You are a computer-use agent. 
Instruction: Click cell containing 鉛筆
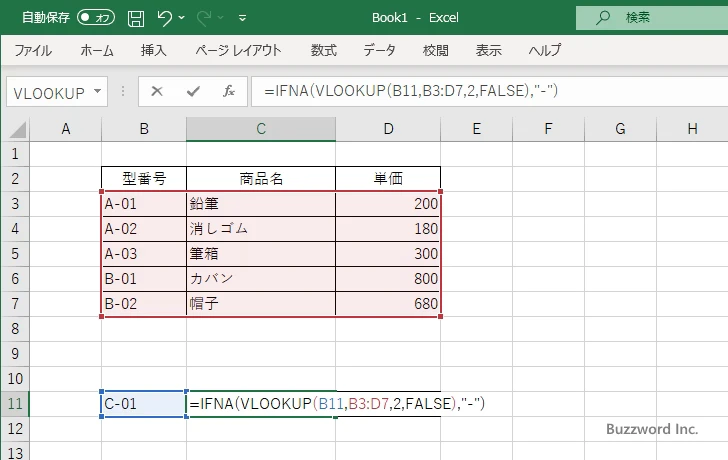click(x=261, y=204)
